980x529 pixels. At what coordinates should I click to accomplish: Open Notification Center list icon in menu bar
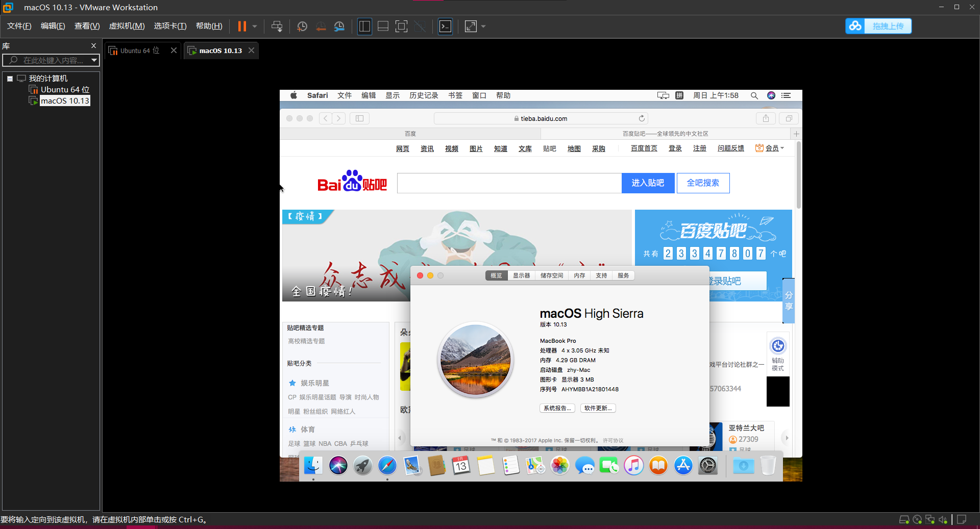coord(787,95)
